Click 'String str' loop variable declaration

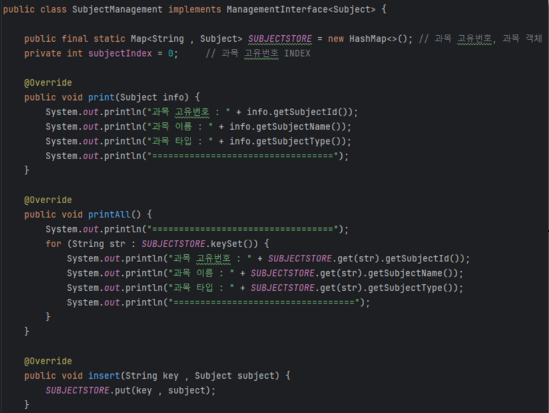(x=99, y=244)
